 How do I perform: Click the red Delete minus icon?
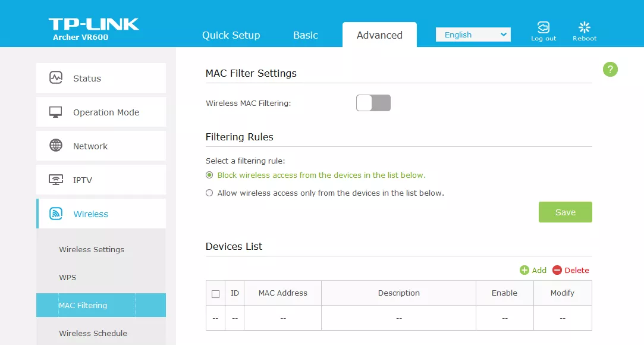pos(557,270)
